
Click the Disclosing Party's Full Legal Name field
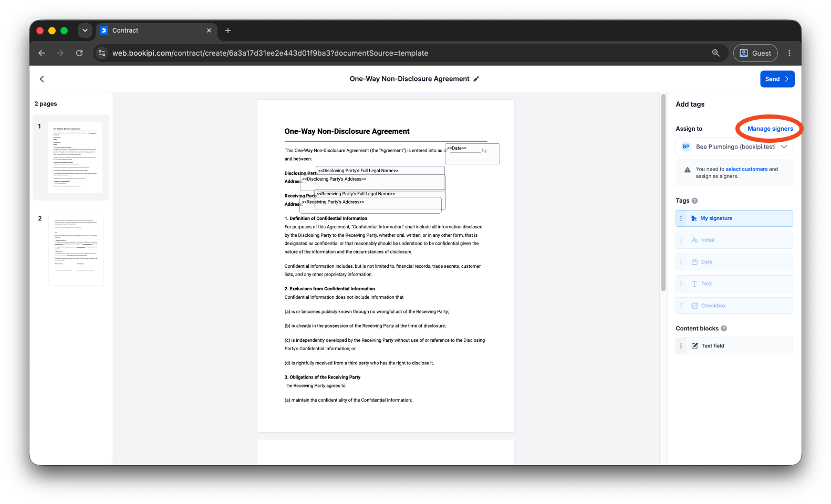(379, 171)
